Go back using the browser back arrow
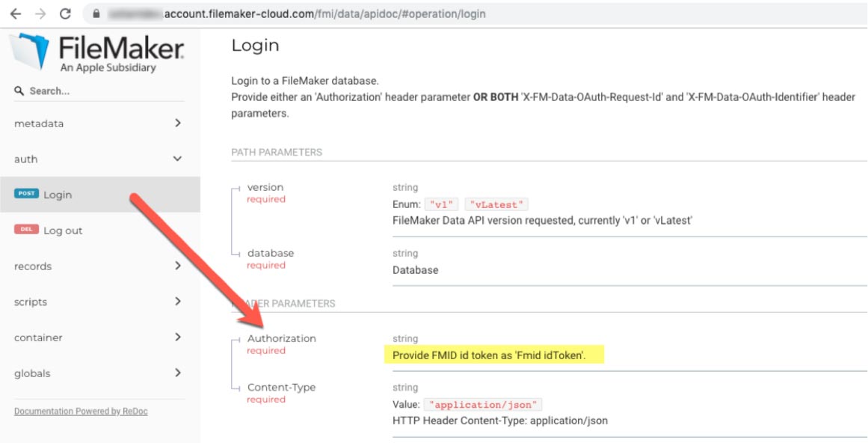 pyautogui.click(x=16, y=13)
